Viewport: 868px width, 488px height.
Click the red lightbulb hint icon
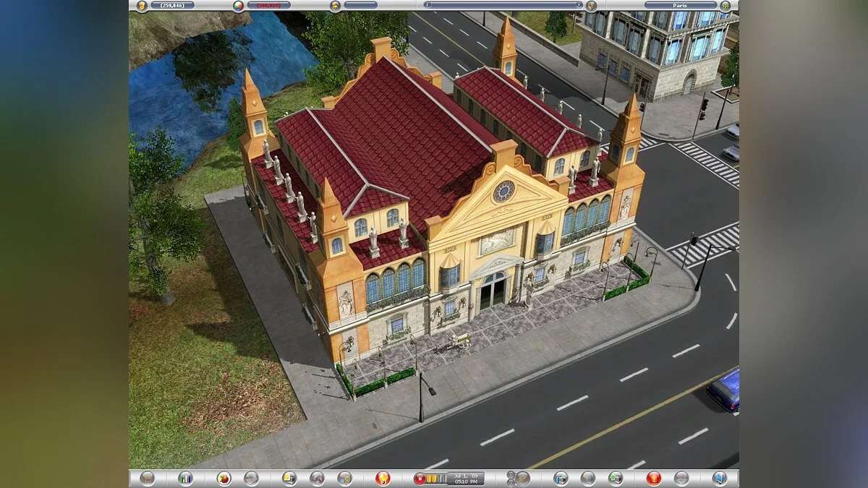point(383,478)
